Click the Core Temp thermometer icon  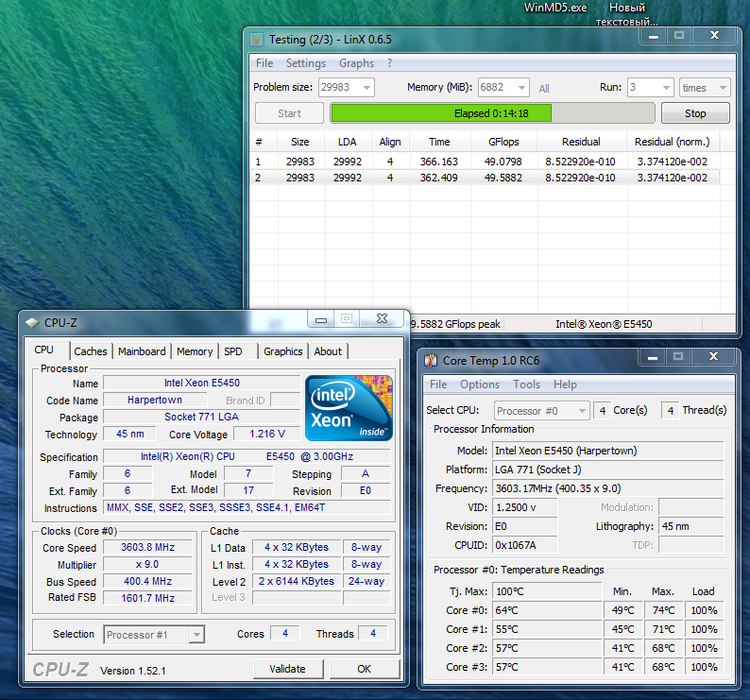pos(431,360)
